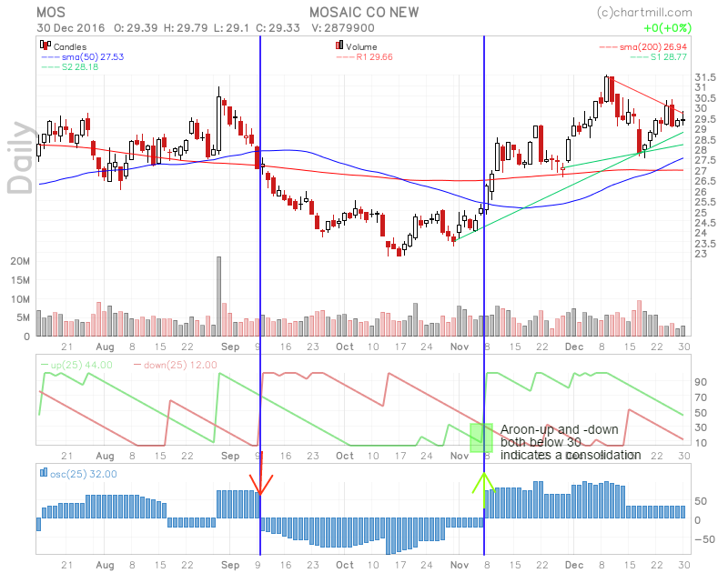The height and width of the screenshot is (573, 728).
Task: Click the Volume legend label
Action: 361,47
